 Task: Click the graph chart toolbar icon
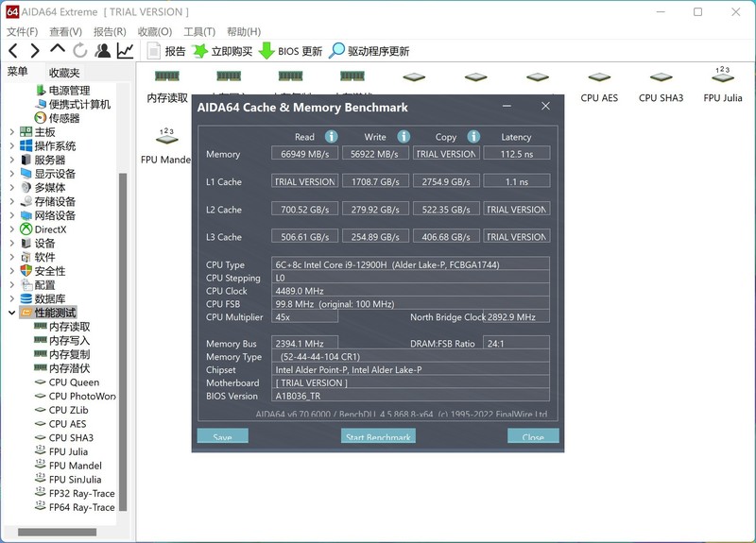click(x=125, y=51)
